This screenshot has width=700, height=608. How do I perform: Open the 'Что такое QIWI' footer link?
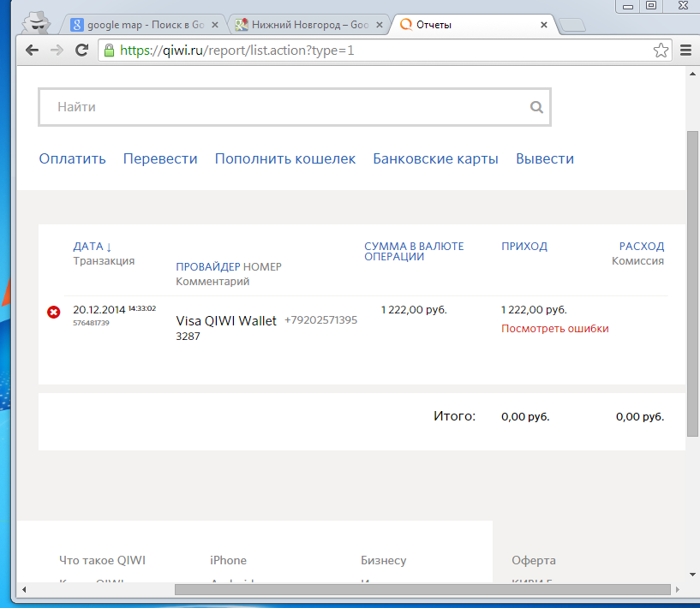(x=102, y=560)
